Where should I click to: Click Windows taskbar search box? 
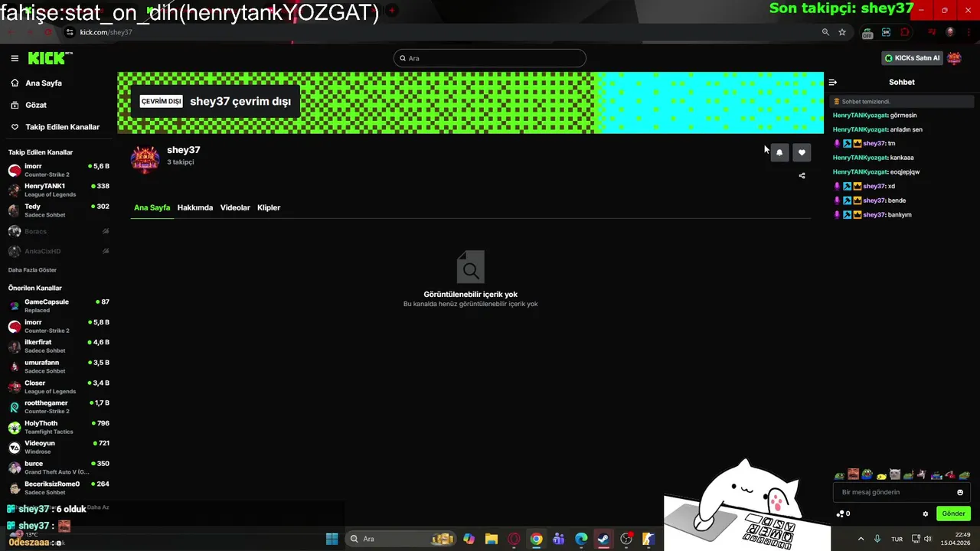[402, 539]
